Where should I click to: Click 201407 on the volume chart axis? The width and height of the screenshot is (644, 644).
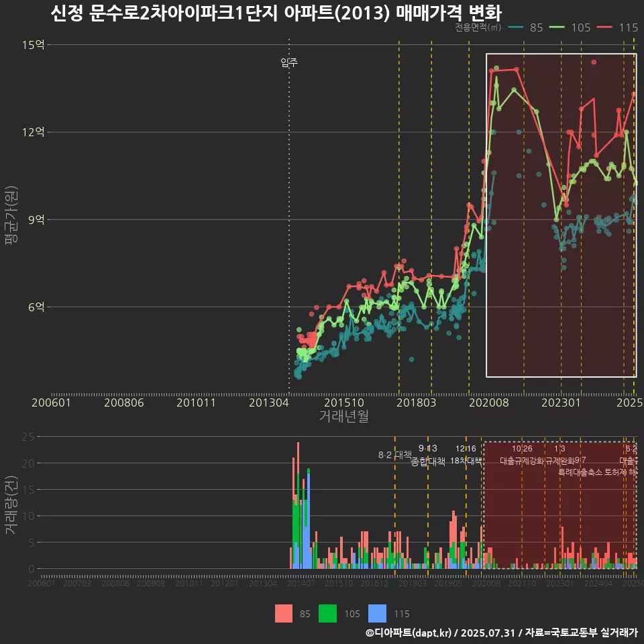(x=301, y=583)
